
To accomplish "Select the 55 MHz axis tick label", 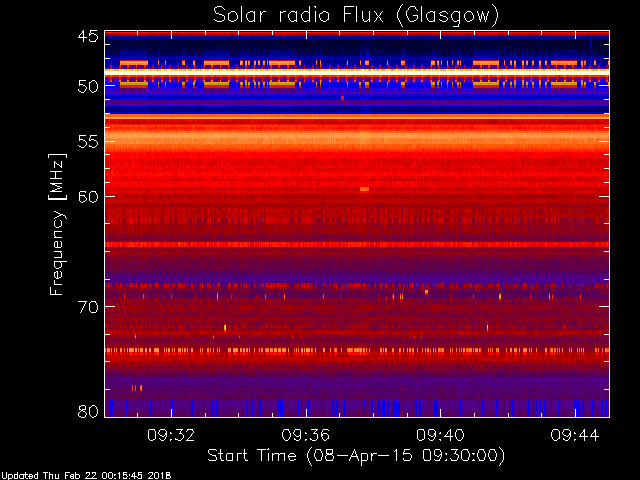I will click(x=88, y=142).
